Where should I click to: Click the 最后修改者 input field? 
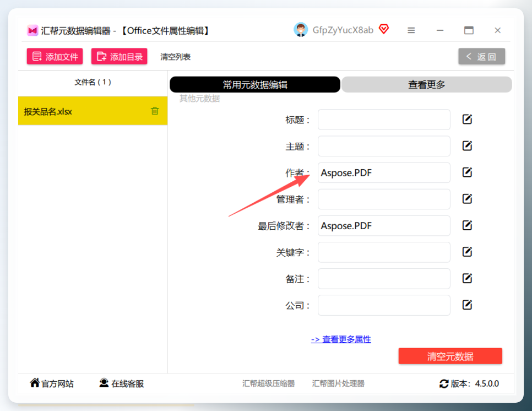click(384, 225)
